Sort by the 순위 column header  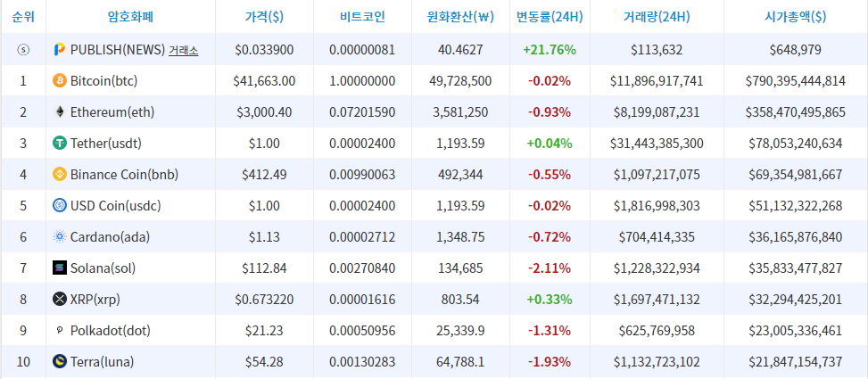click(x=23, y=17)
